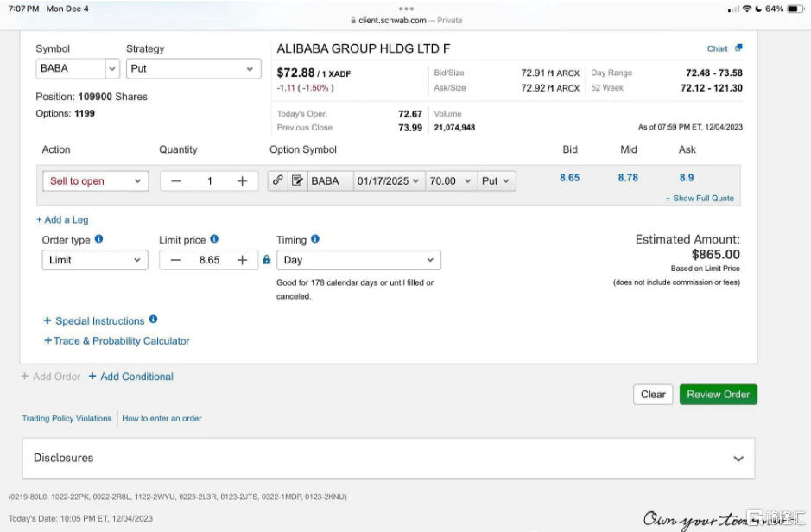The height and width of the screenshot is (532, 811).
Task: Click Add a Leg
Action: tap(62, 219)
